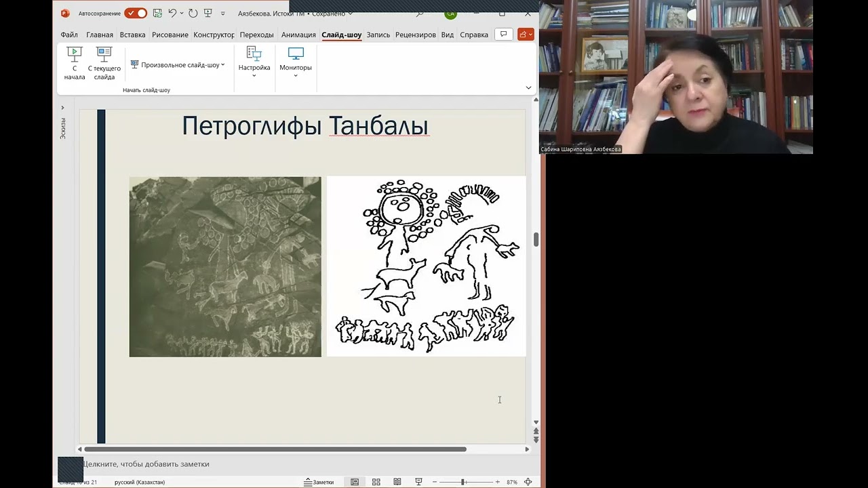Switch to the Рисование tab
Viewport: 868px width, 488px height.
(170, 35)
